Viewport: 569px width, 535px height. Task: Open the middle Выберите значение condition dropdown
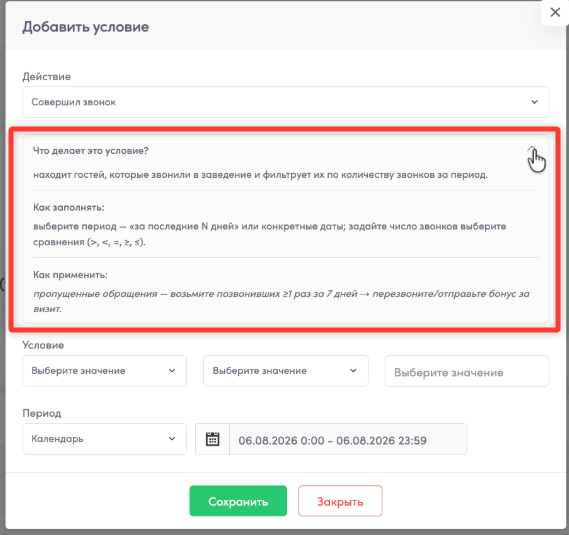tap(286, 371)
